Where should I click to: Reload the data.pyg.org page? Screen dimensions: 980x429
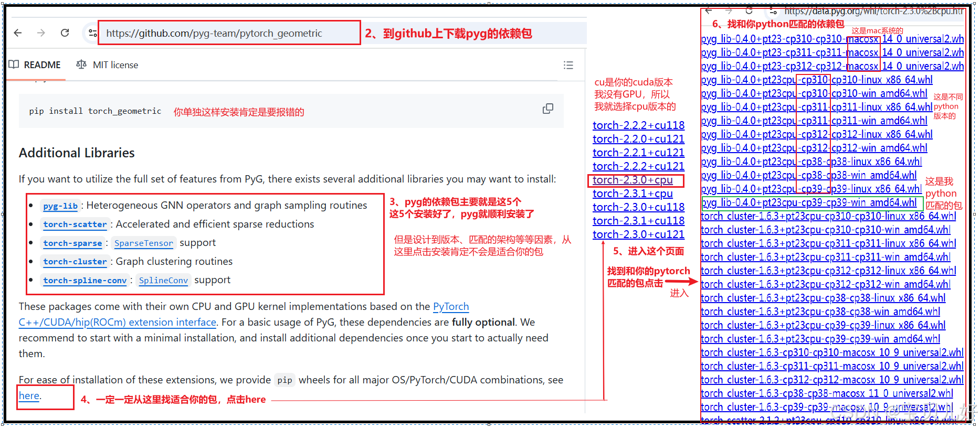click(x=749, y=10)
